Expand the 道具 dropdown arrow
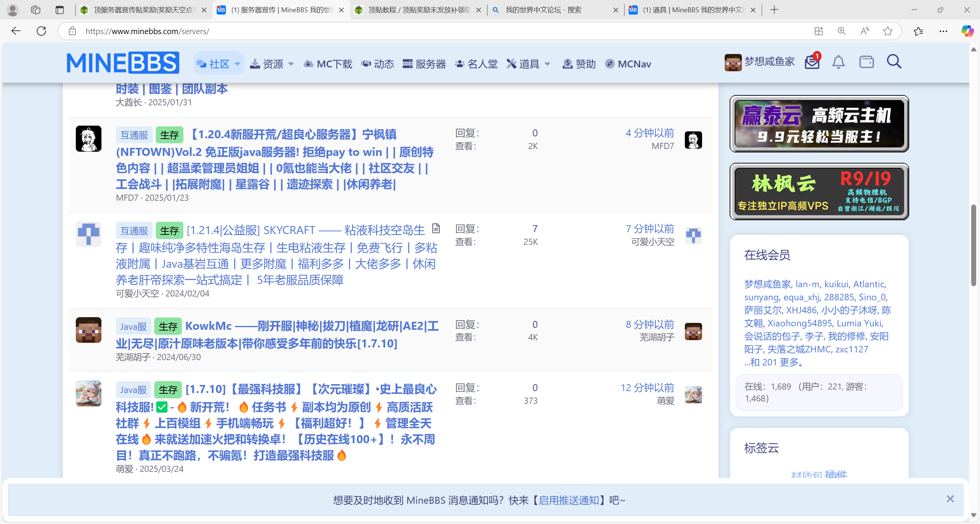Image resolution: width=980 pixels, height=524 pixels. [547, 64]
